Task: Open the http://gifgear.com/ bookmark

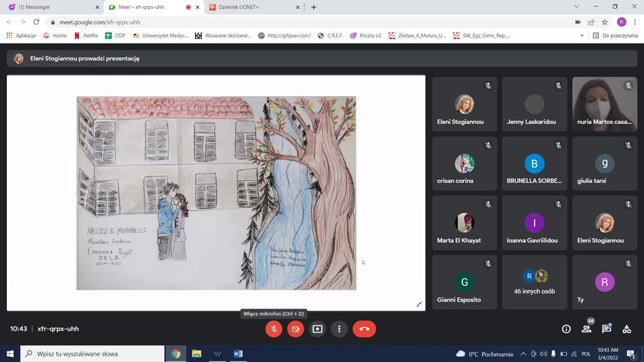Action: [x=284, y=36]
